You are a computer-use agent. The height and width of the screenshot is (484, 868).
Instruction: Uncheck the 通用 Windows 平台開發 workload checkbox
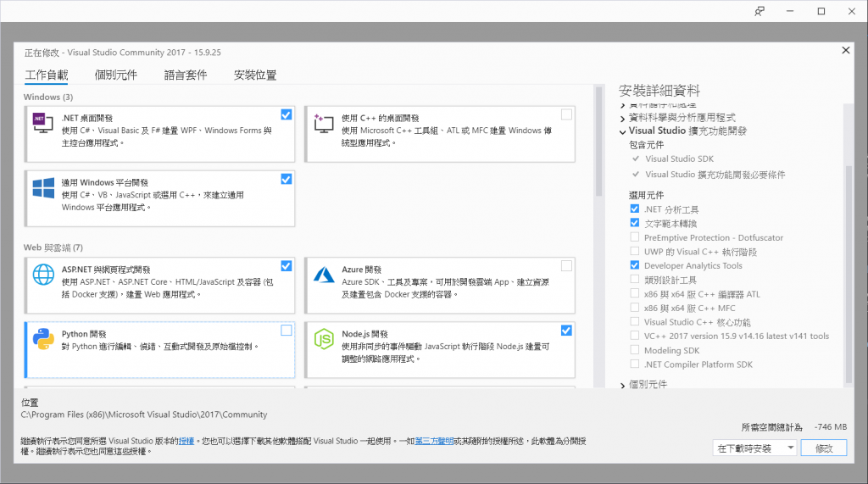pos(287,180)
